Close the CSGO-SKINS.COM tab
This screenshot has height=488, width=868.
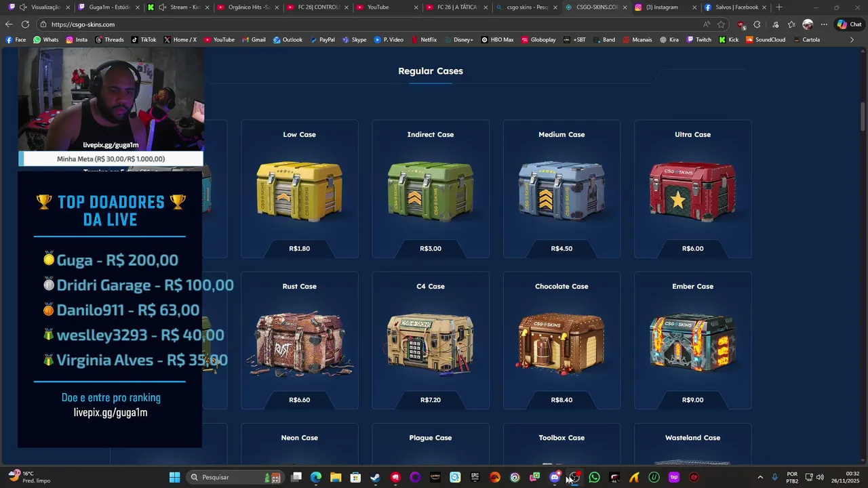point(625,7)
